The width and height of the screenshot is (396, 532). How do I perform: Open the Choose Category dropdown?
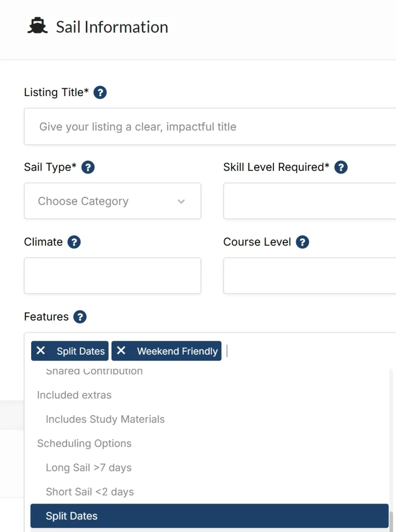pos(112,201)
